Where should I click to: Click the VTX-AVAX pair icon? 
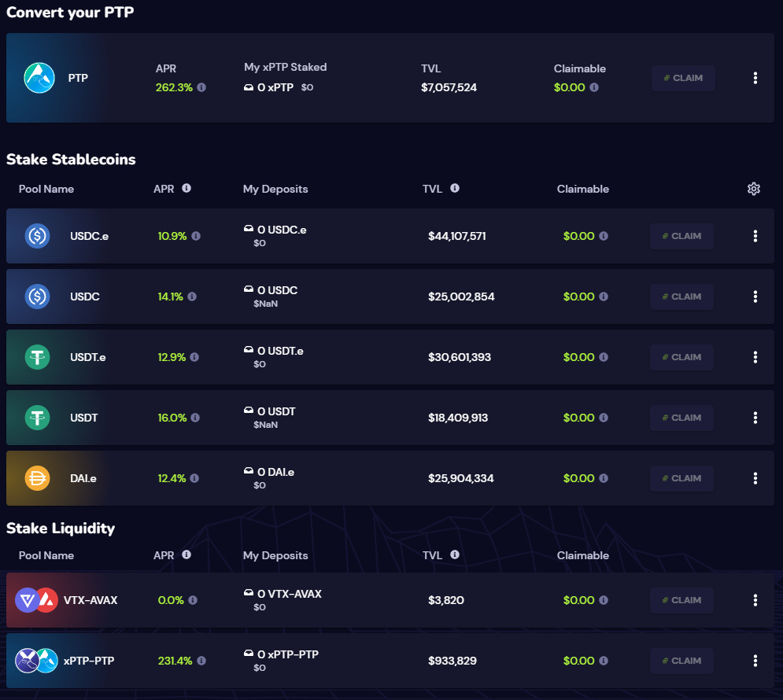(x=36, y=600)
